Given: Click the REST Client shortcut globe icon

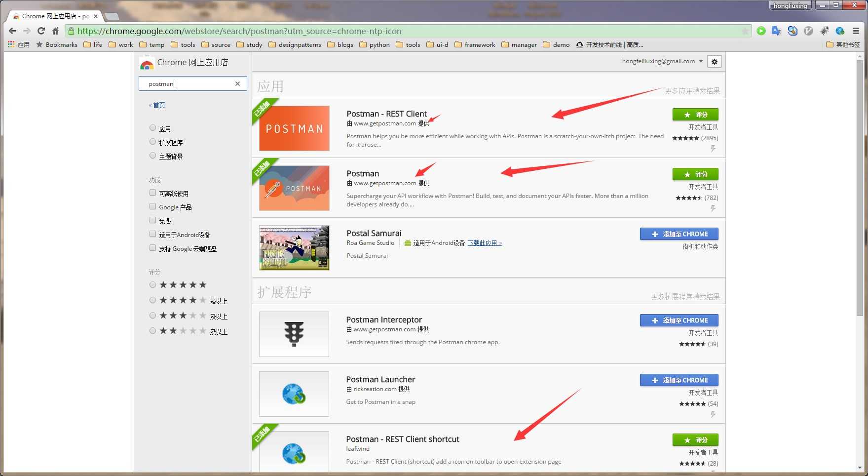Looking at the screenshot, I should click(294, 453).
